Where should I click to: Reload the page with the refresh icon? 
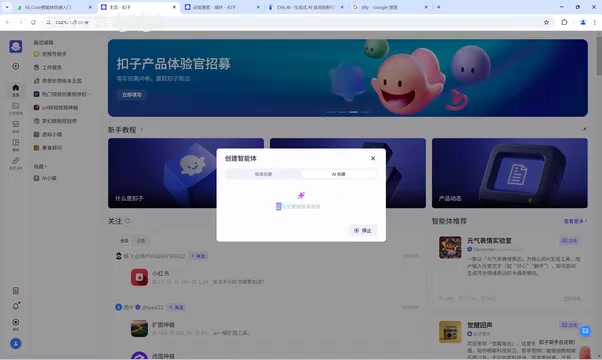point(33,22)
